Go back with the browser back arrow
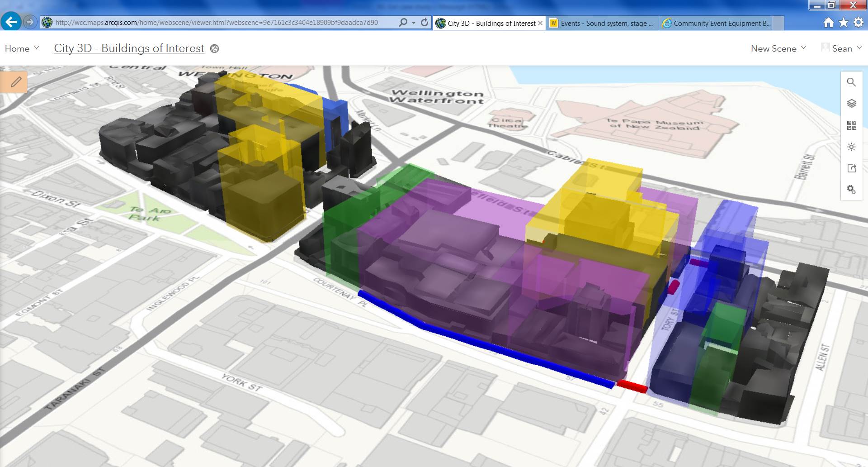Screen dimensions: 868x467 click(11, 22)
